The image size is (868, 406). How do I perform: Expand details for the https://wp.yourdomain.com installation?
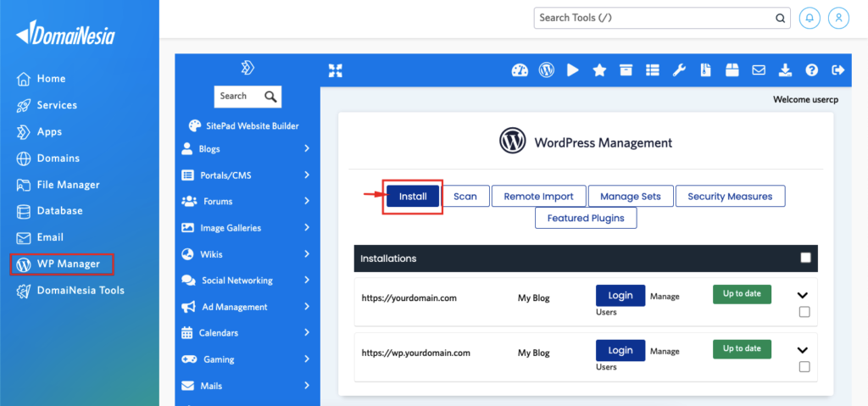point(803,350)
